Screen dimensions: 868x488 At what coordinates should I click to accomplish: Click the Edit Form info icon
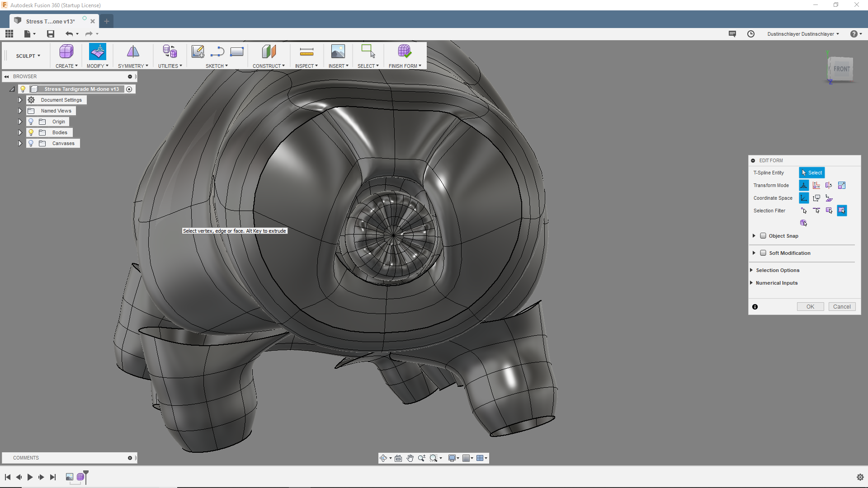pos(755,307)
